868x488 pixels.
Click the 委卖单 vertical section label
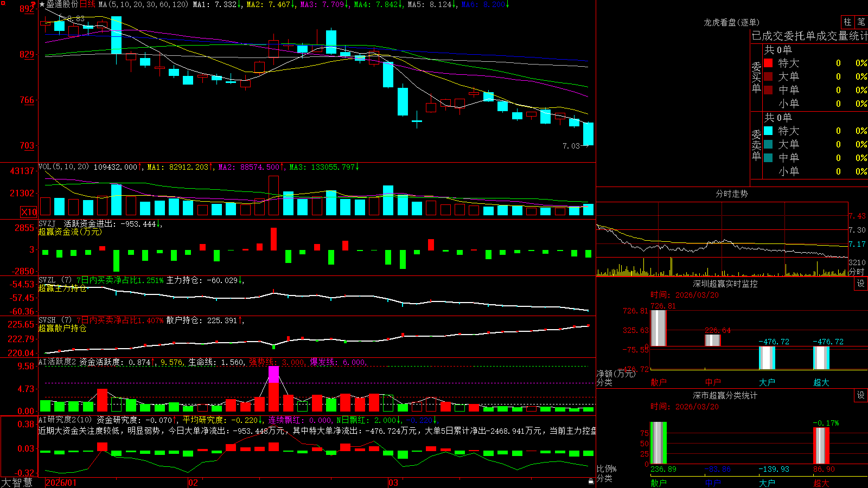756,145
